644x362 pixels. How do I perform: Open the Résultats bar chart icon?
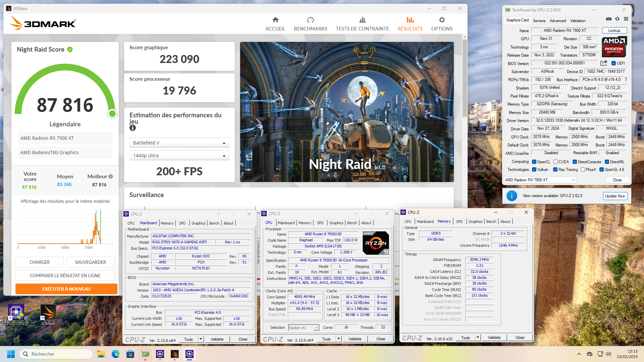point(410,20)
